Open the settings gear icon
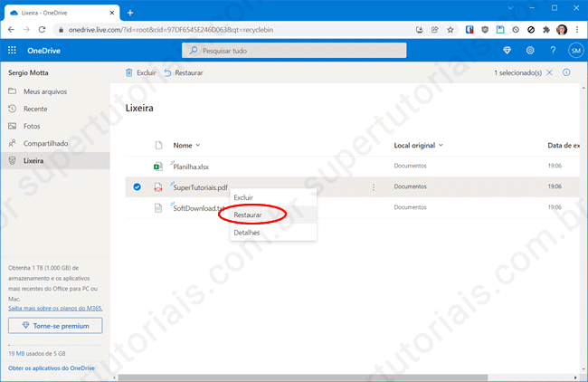Screen dimensions: 588x382 pos(530,51)
